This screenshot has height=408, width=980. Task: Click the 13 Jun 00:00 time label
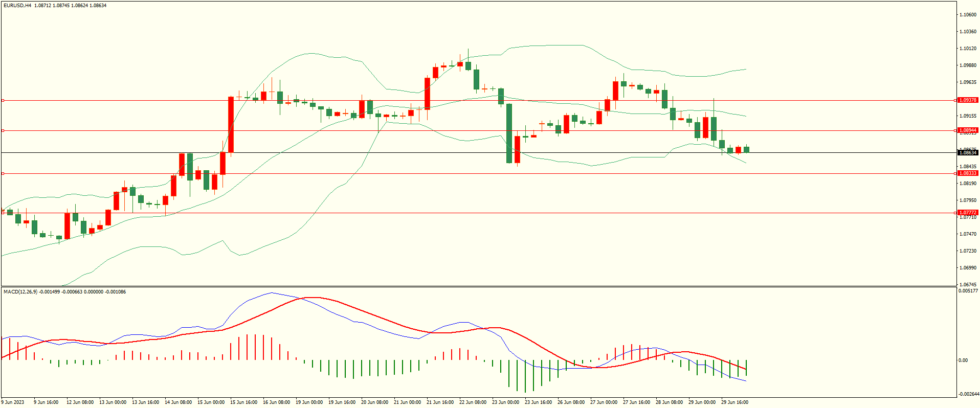113,402
